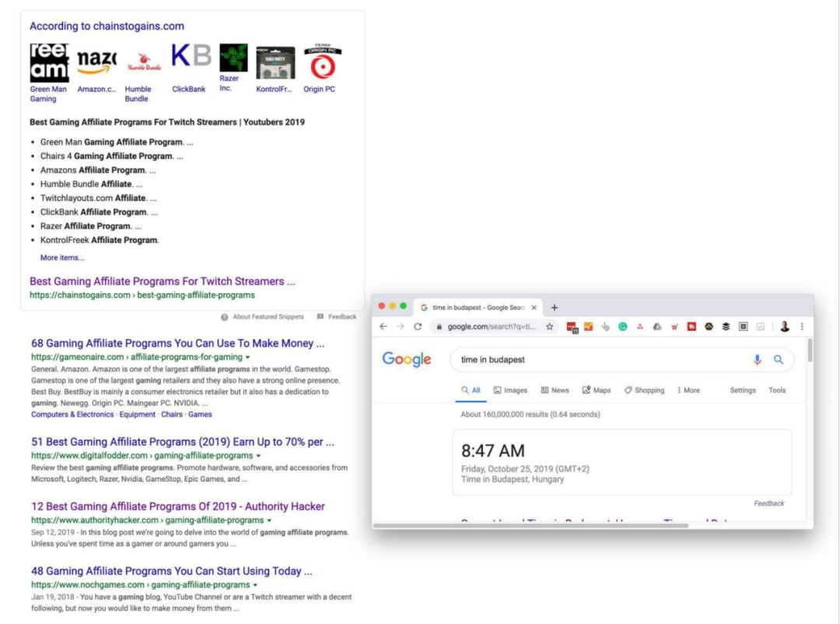Open the Google Search favicon on the active tab

click(x=424, y=307)
